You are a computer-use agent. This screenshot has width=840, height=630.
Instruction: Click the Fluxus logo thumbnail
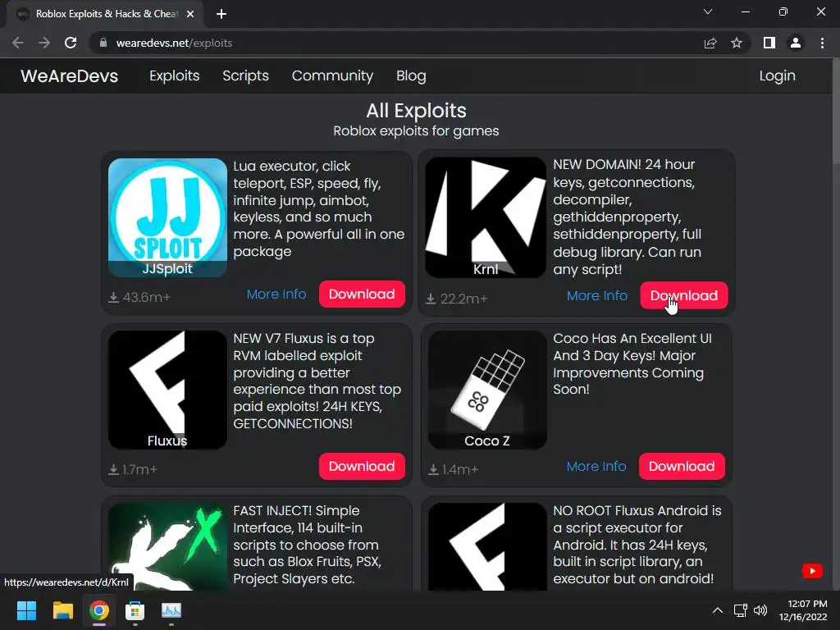point(167,390)
